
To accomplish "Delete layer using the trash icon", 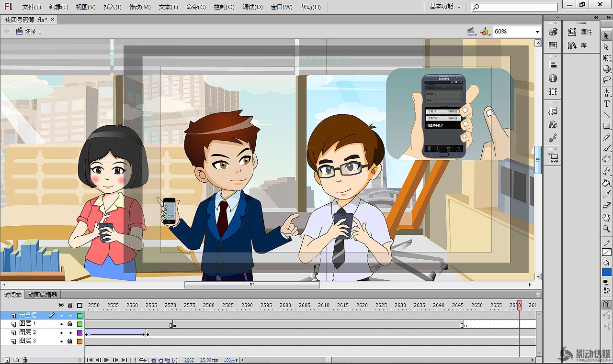I will (25, 360).
